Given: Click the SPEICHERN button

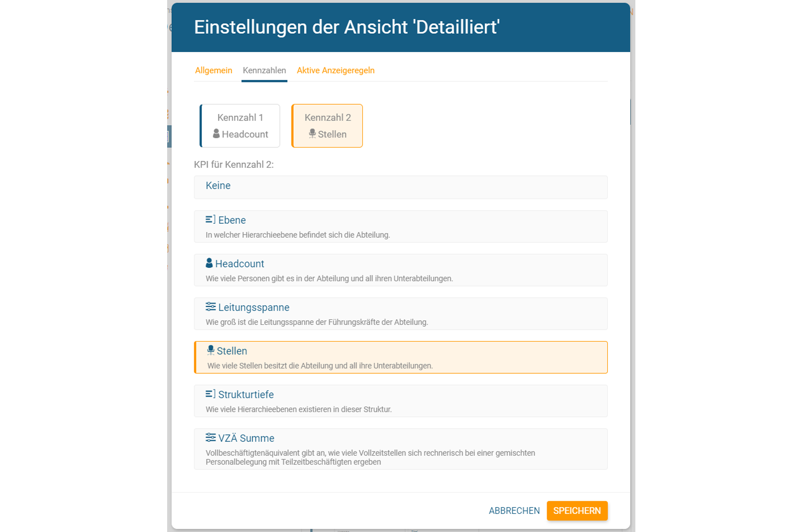Looking at the screenshot, I should pyautogui.click(x=577, y=511).
